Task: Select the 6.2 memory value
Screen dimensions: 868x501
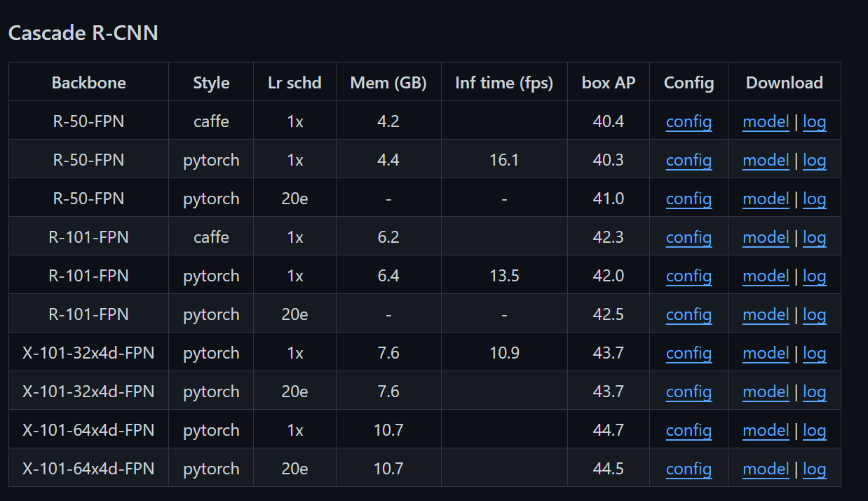Action: [x=388, y=237]
